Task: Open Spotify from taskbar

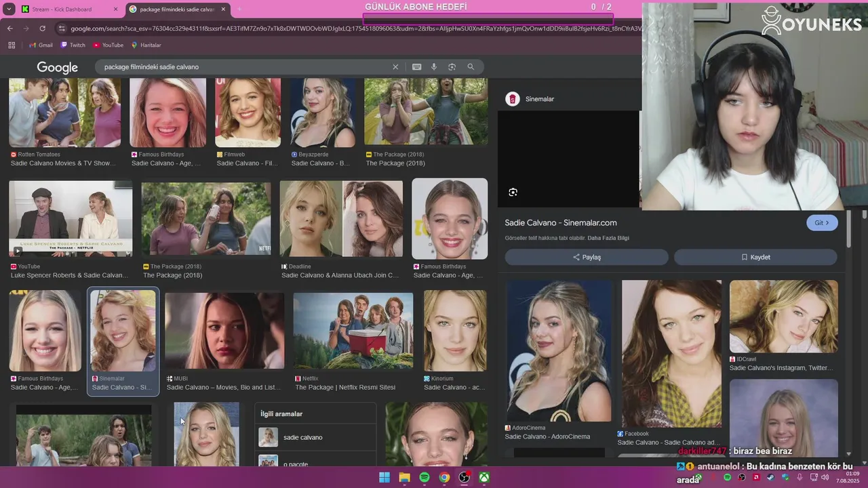Action: coord(425,478)
